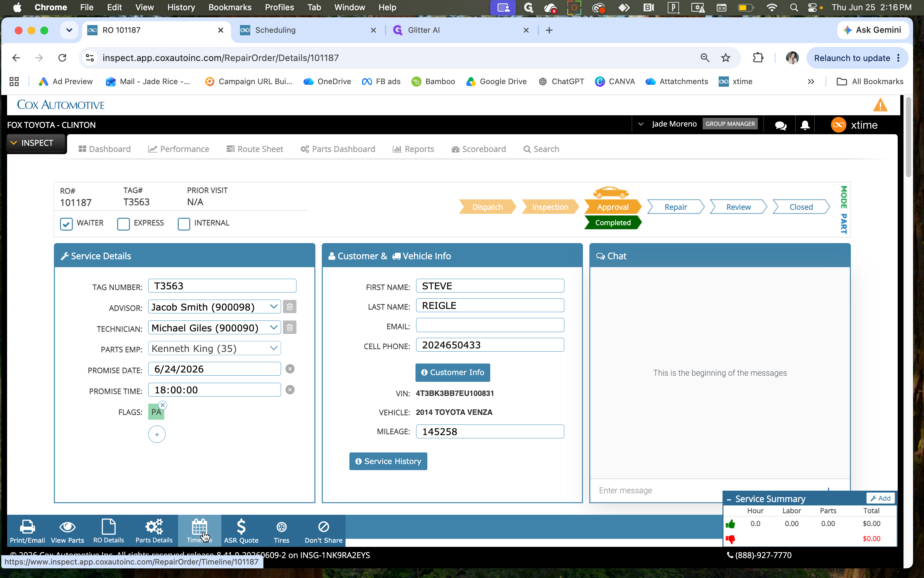Click the zoom magnifier in address bar

[x=705, y=58]
